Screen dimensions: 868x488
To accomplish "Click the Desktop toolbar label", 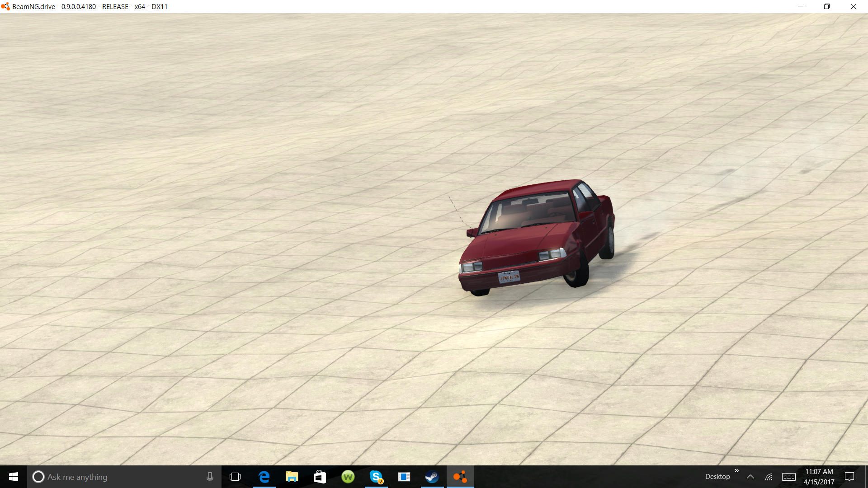I will pyautogui.click(x=717, y=477).
